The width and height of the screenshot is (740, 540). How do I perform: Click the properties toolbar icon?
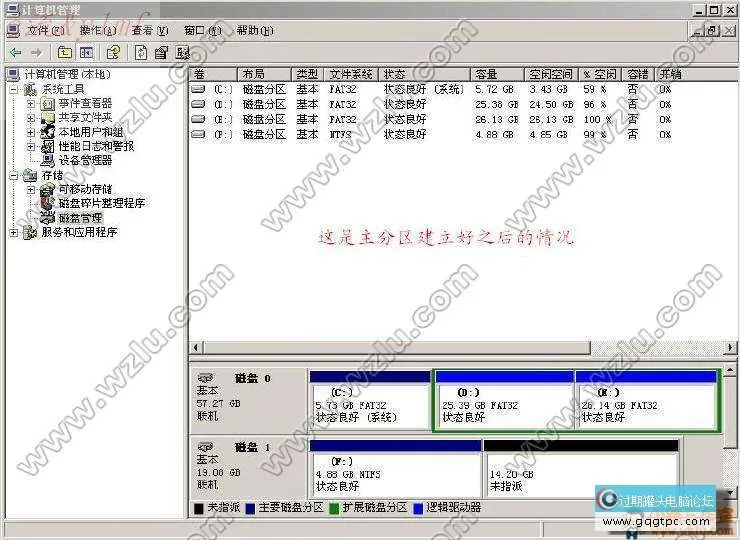point(161,52)
